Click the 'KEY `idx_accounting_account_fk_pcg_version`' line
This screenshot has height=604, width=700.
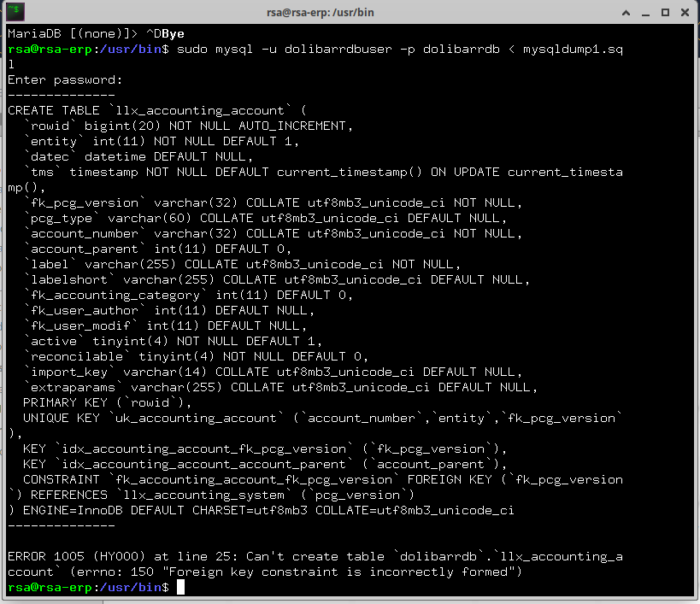tap(265, 449)
